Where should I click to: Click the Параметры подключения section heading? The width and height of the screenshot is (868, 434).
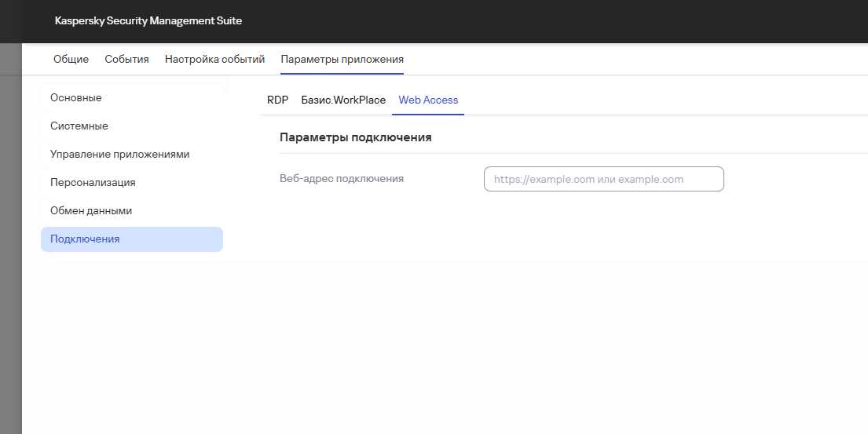355,137
